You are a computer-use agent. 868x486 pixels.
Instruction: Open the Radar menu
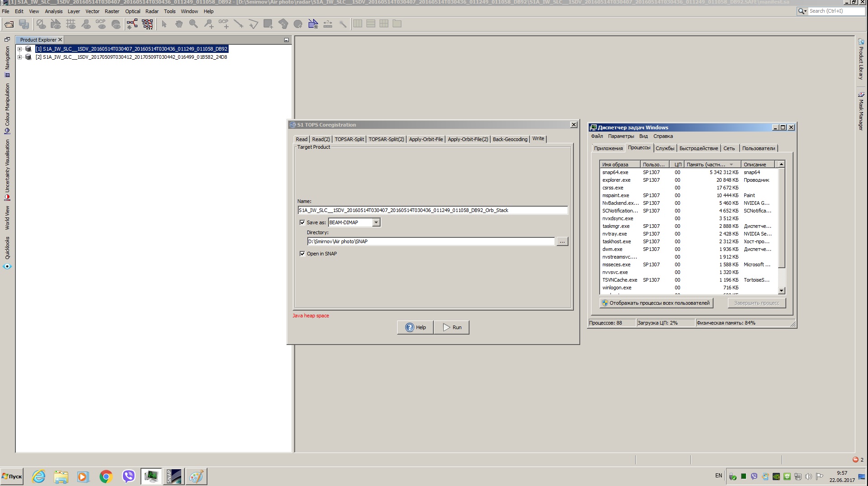pyautogui.click(x=152, y=11)
